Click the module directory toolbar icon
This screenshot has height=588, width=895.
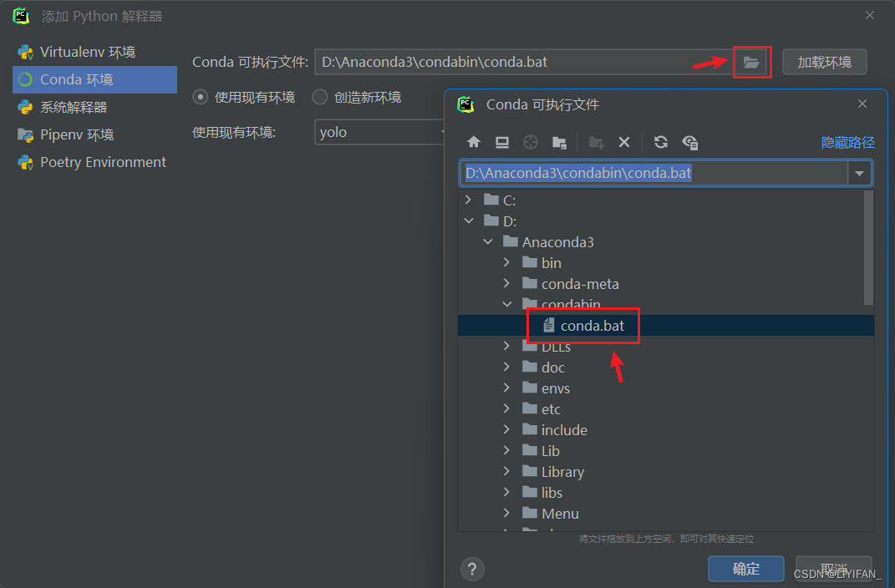point(559,142)
